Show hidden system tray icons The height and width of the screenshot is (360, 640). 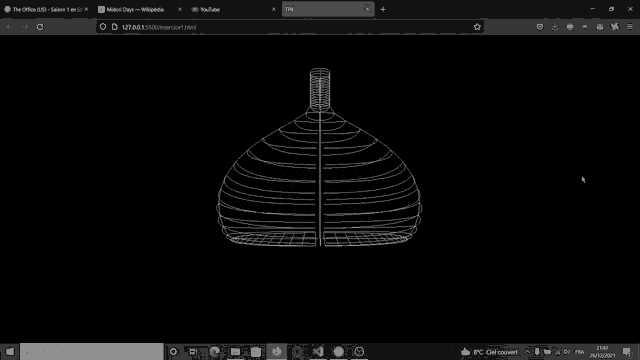click(527, 352)
